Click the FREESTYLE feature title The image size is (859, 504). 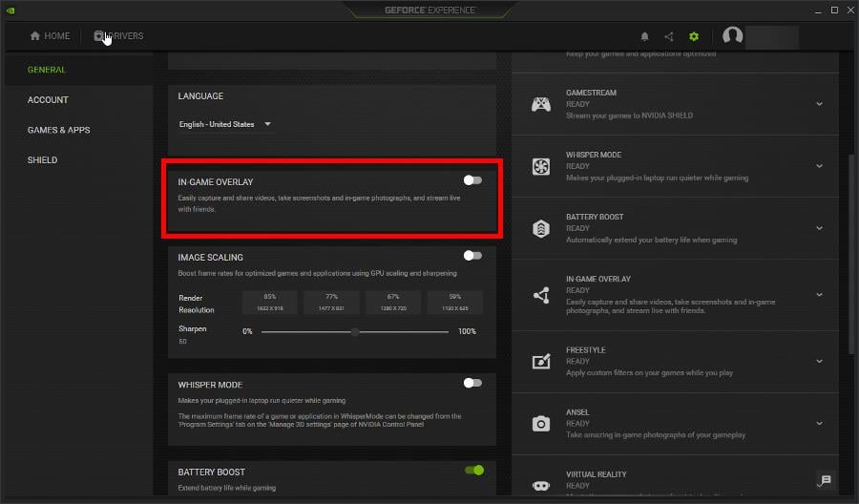(586, 349)
